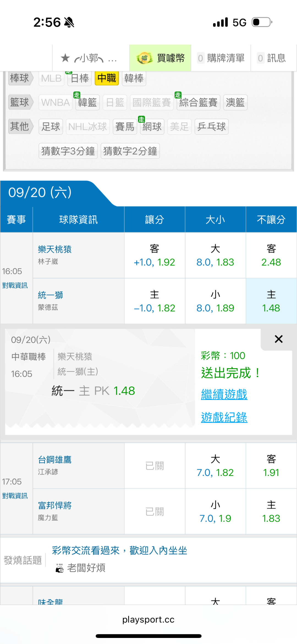297x644 pixels.
Task: Select the 美足 tab
Action: click(179, 127)
